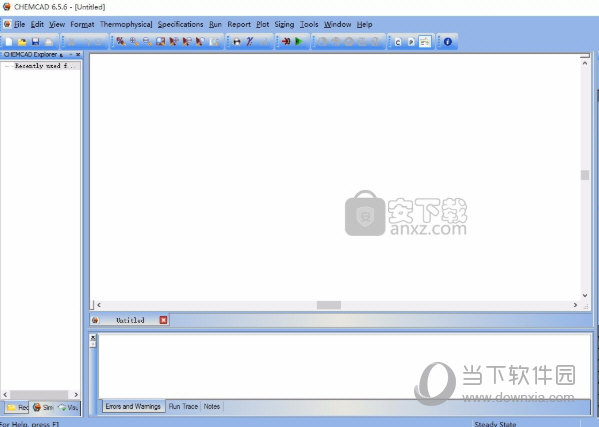Open the Run menu
The image size is (599, 427).
pyautogui.click(x=215, y=24)
